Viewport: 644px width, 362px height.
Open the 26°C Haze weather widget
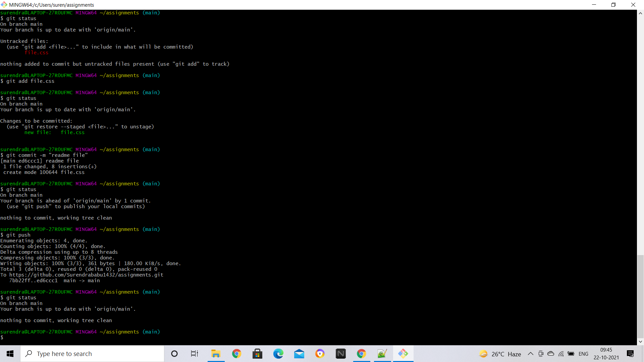tap(500, 354)
